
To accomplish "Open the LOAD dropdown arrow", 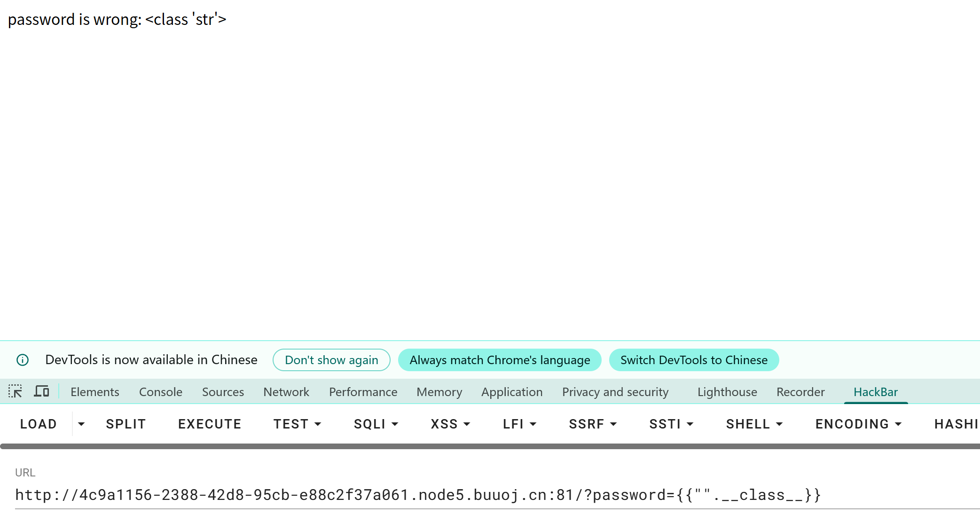I will click(x=81, y=424).
